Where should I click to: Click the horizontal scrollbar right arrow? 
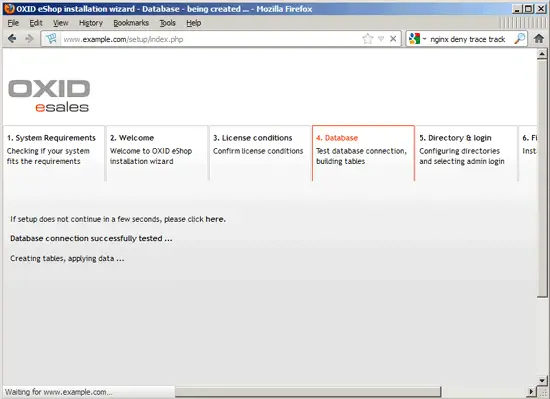tap(532, 391)
